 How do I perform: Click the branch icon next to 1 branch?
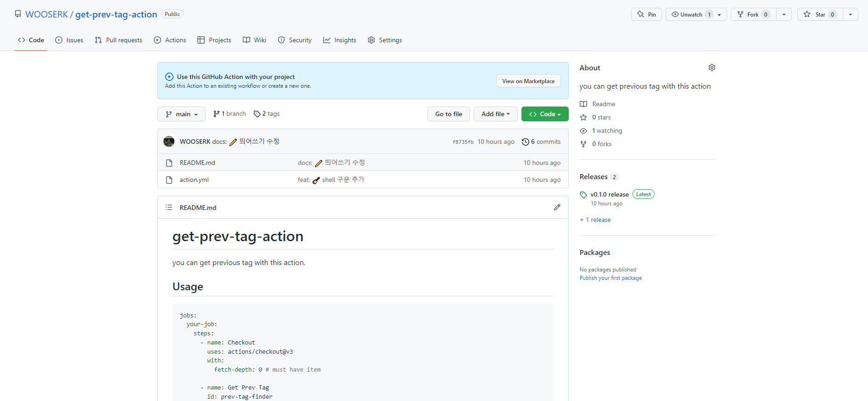pyautogui.click(x=216, y=113)
